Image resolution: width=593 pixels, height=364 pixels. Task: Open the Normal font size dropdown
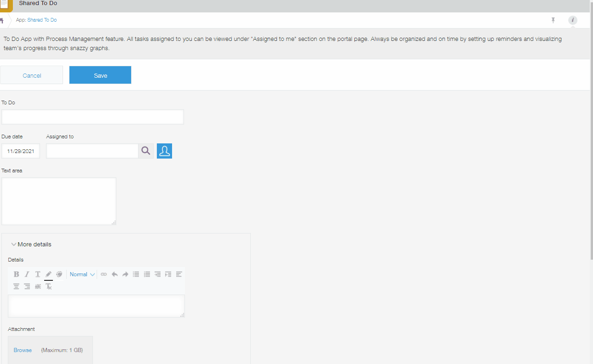(82, 274)
